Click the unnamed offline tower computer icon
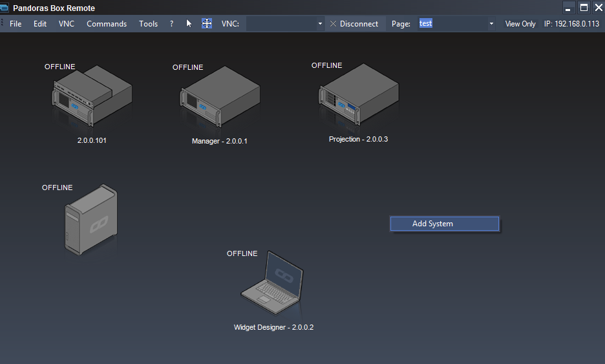The height and width of the screenshot is (364, 605). coord(90,220)
